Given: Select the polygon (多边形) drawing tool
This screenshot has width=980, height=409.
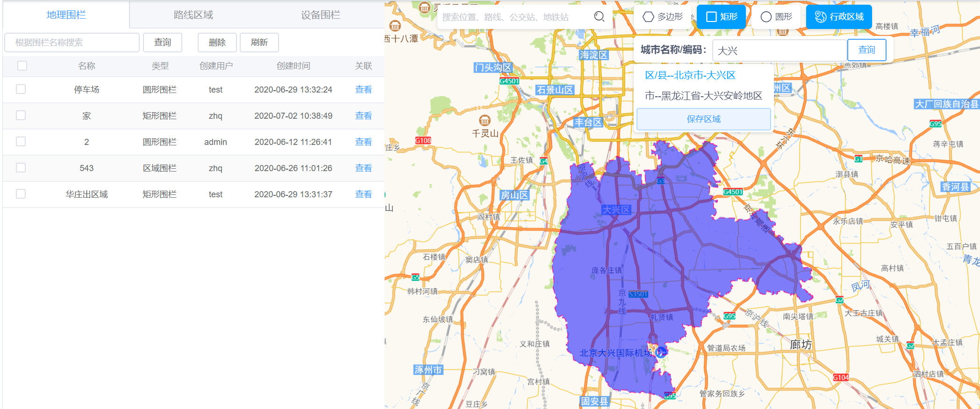Looking at the screenshot, I should coord(663,17).
